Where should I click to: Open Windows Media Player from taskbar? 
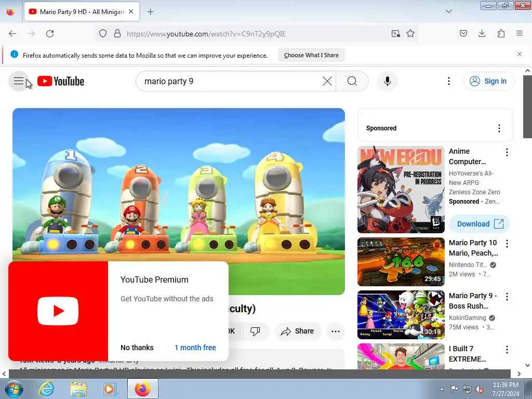point(110,389)
